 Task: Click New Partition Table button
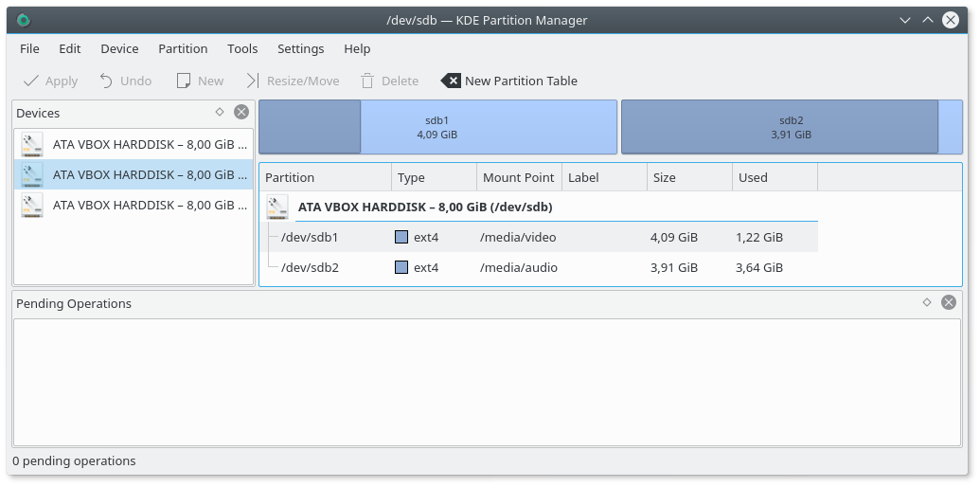[x=509, y=81]
